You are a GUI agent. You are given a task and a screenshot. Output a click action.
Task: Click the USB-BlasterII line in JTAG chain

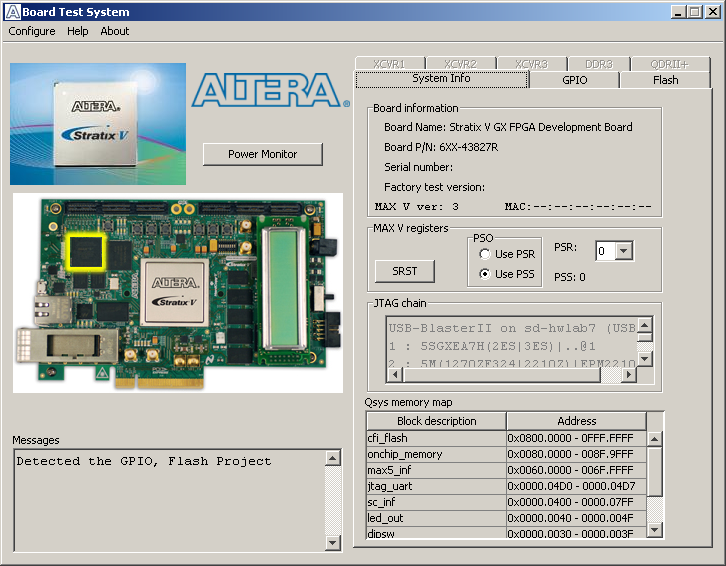coord(512,328)
